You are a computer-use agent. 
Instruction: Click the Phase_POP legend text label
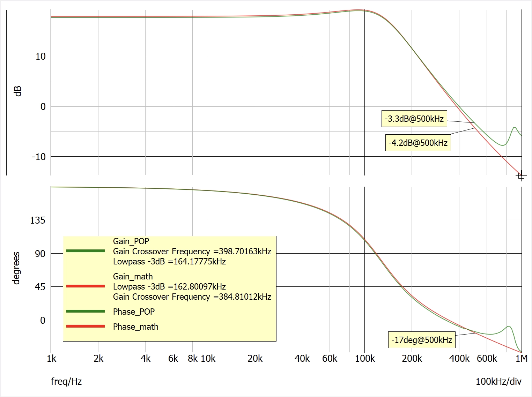click(x=134, y=312)
